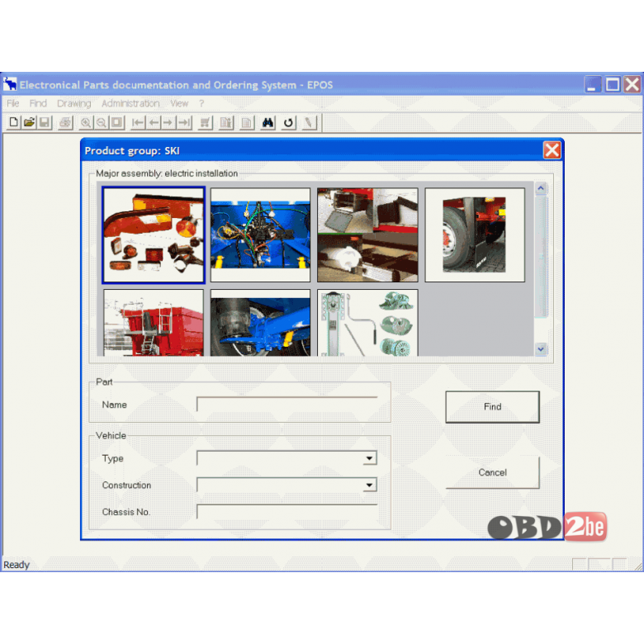Select the wheel mudguard thumbnail
This screenshot has width=644, height=644.
click(475, 234)
